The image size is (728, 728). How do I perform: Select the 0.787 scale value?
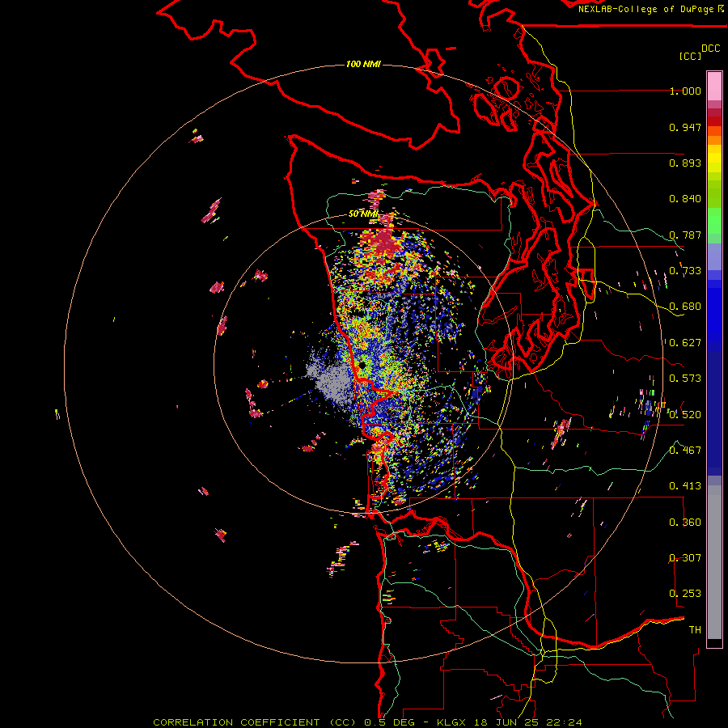click(685, 235)
